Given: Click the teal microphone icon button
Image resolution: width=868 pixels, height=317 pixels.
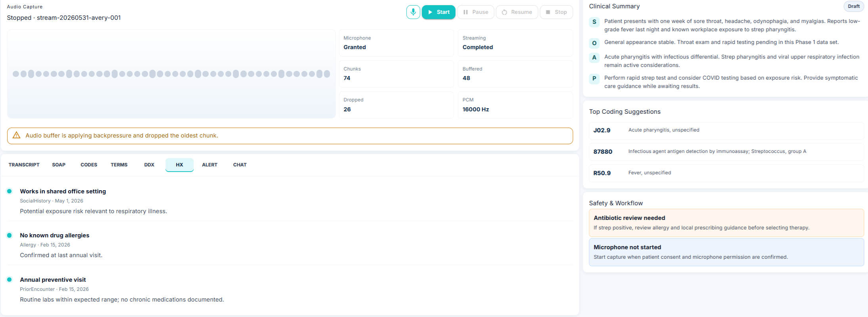Looking at the screenshot, I should pyautogui.click(x=413, y=12).
